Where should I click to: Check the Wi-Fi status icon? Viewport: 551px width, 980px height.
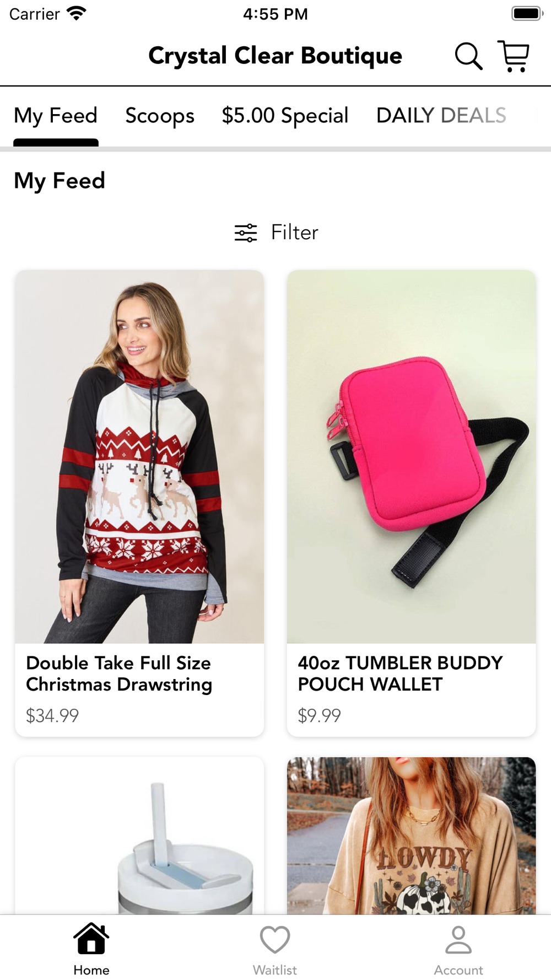tap(76, 13)
